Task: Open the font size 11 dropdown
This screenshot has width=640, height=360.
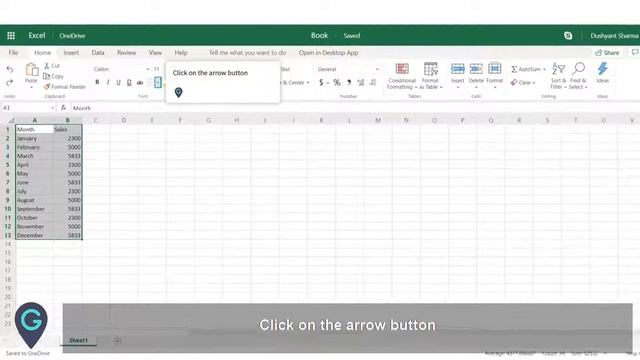Action: click(x=157, y=69)
